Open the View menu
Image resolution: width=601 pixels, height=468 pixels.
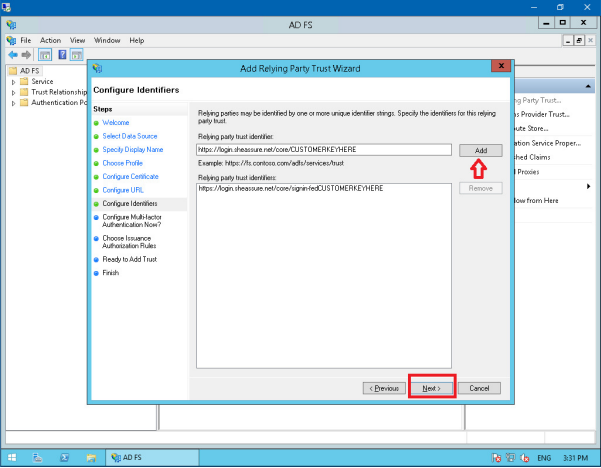click(77, 40)
